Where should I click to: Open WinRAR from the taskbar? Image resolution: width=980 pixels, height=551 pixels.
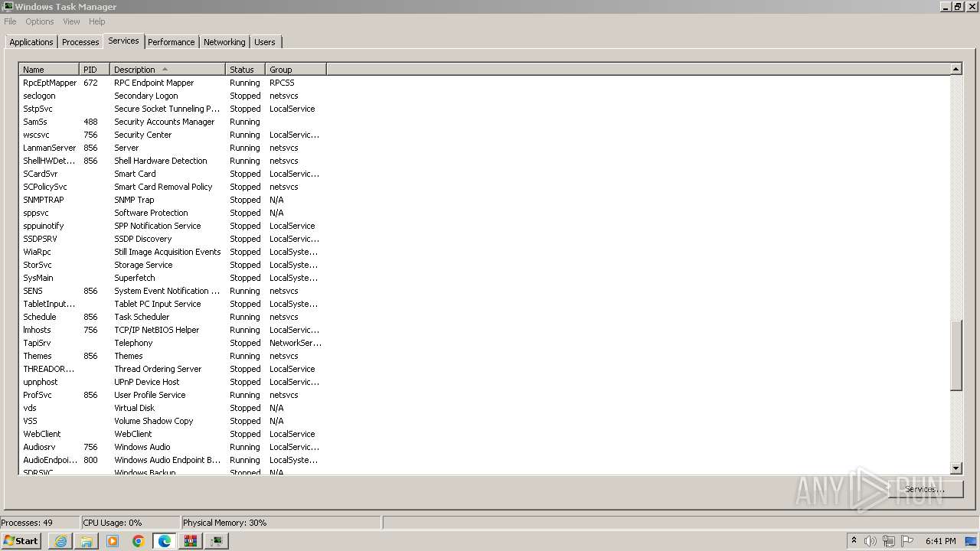click(x=191, y=541)
